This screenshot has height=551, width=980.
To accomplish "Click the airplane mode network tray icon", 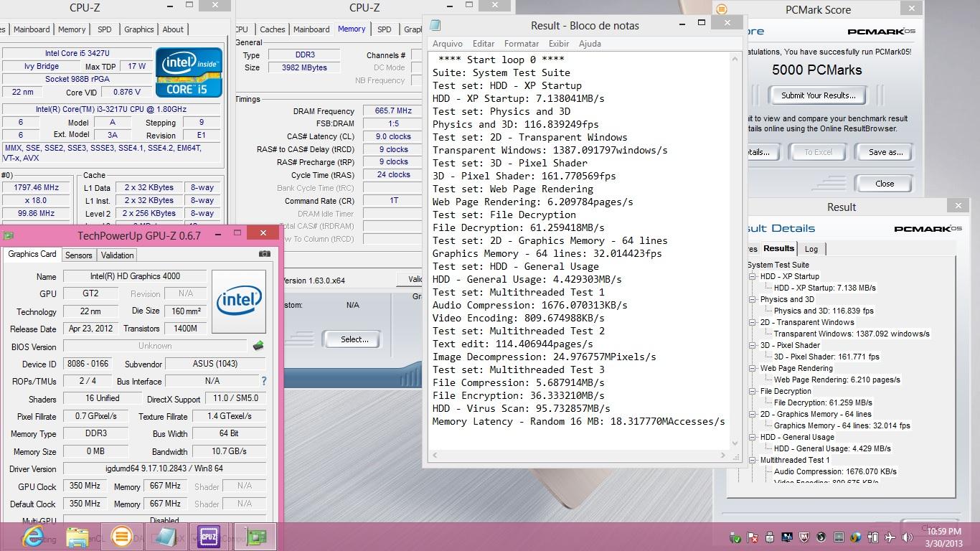I will [890, 537].
